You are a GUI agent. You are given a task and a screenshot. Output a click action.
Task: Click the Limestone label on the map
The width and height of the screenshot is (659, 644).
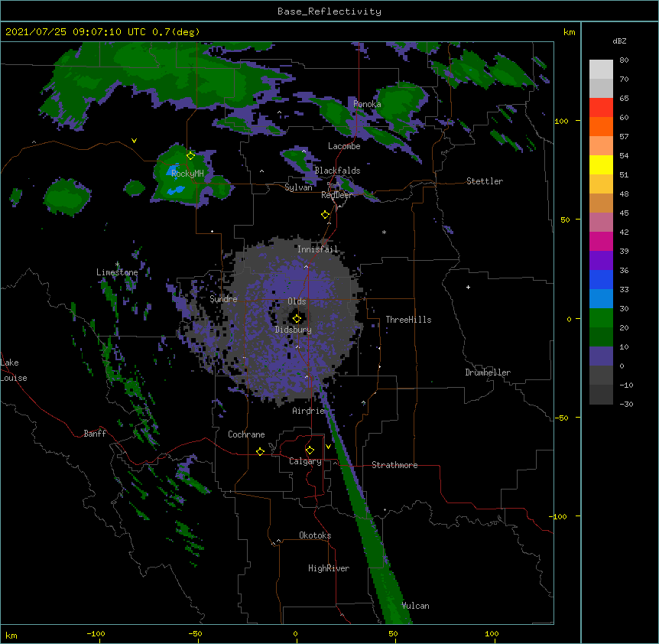117,272
